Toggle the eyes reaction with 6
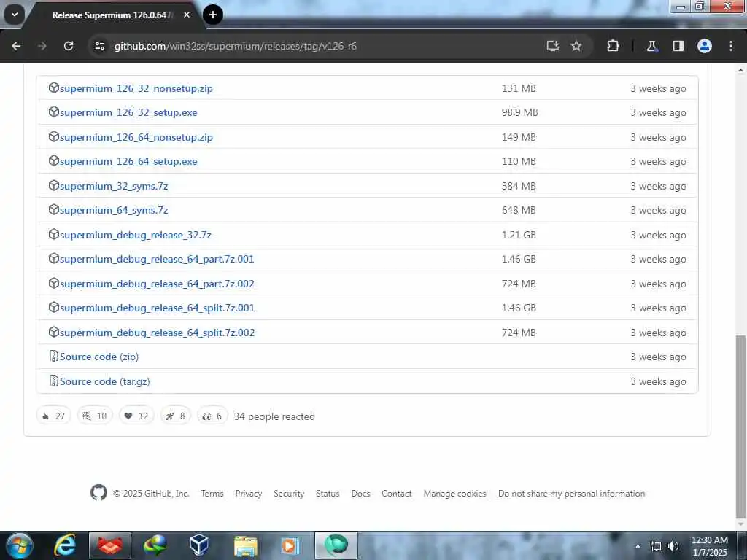This screenshot has height=560, width=747. [212, 416]
